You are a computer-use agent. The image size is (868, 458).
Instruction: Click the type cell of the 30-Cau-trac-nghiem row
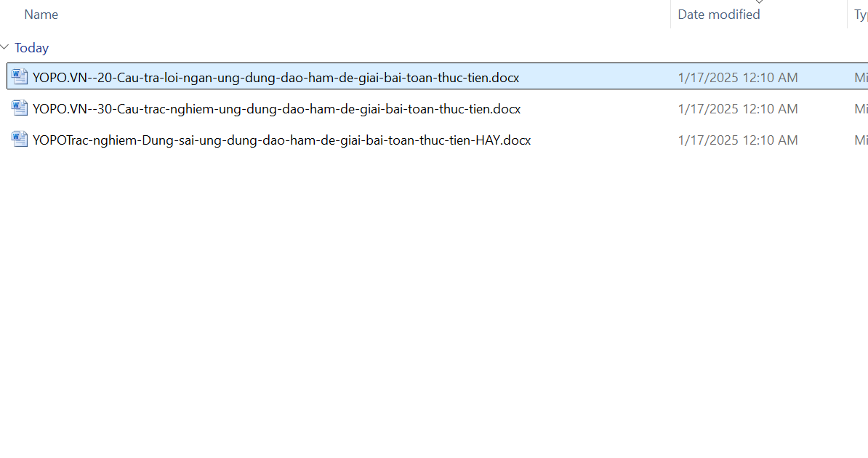860,109
